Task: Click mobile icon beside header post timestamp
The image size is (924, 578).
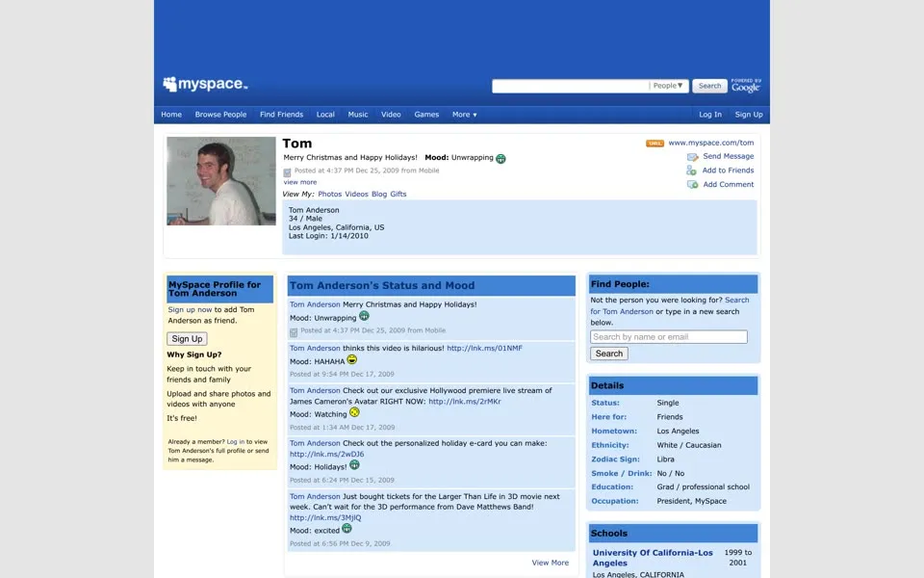Action: (x=287, y=172)
